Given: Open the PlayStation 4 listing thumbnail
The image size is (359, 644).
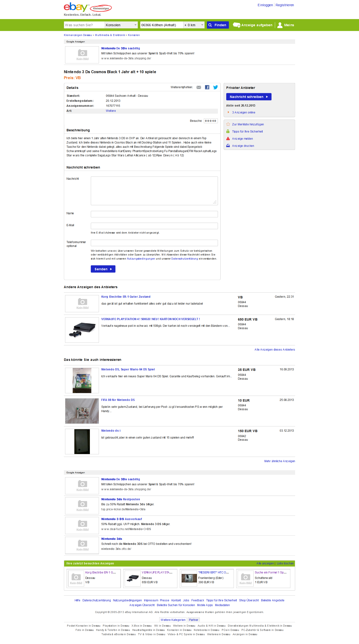Looking at the screenshot, I should click(x=82, y=330).
